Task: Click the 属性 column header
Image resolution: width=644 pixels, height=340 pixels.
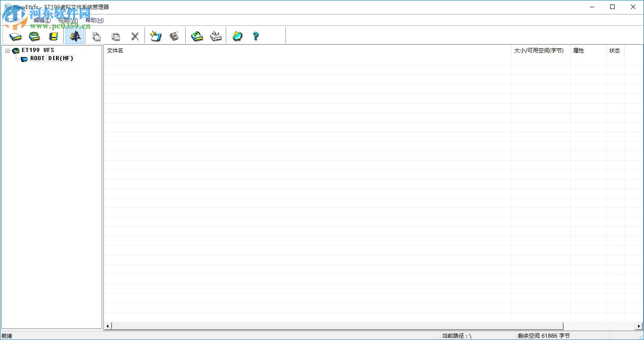Action: pyautogui.click(x=588, y=51)
